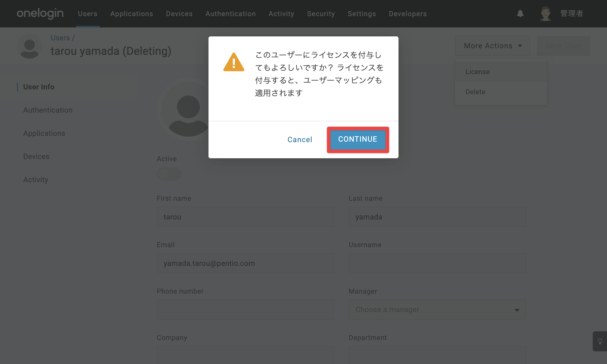Viewport: 607px width, 364px height.
Task: Click the Last name field containing yamada
Action: tap(437, 217)
